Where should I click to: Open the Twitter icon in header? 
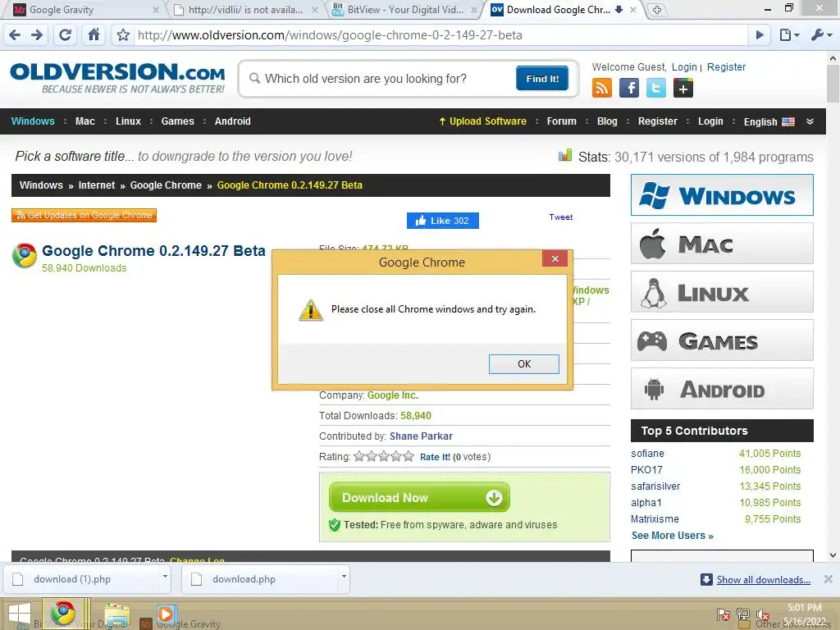[x=655, y=88]
